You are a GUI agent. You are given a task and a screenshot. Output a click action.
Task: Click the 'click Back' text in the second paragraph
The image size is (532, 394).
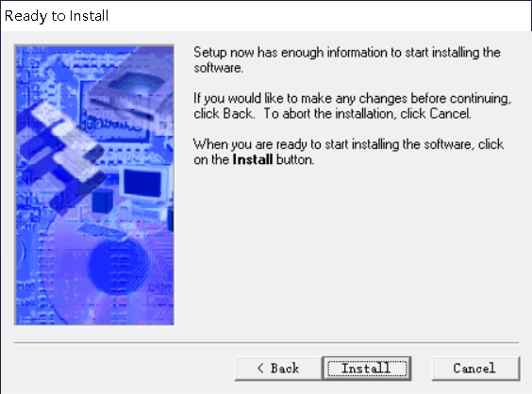click(224, 114)
